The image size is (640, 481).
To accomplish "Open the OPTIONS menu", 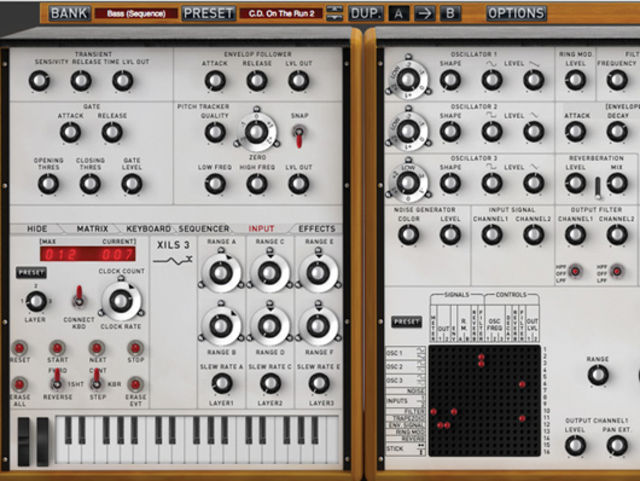I will click(x=516, y=13).
